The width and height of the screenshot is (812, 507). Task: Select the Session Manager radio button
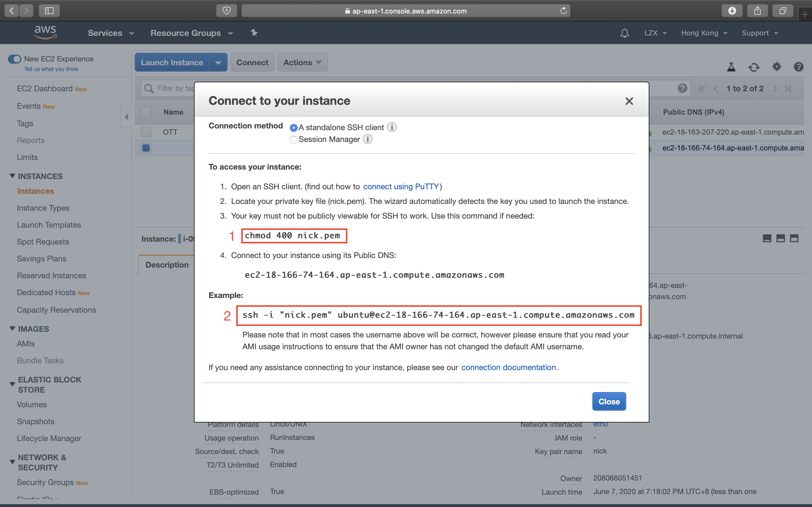(294, 139)
